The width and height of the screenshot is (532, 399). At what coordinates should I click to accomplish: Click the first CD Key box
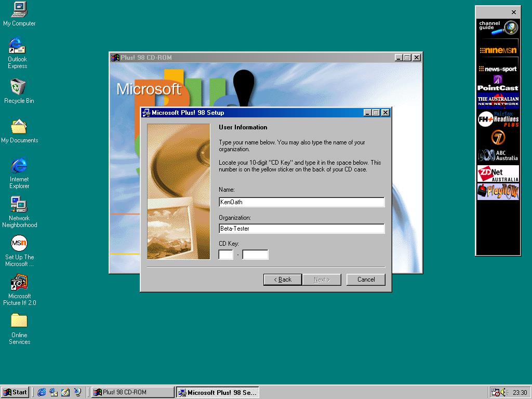[x=226, y=255]
